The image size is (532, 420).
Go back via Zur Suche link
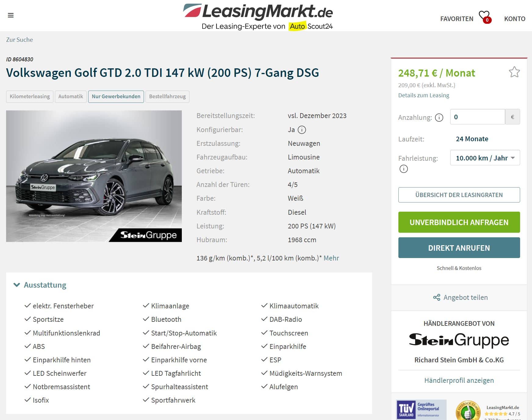[x=20, y=40]
